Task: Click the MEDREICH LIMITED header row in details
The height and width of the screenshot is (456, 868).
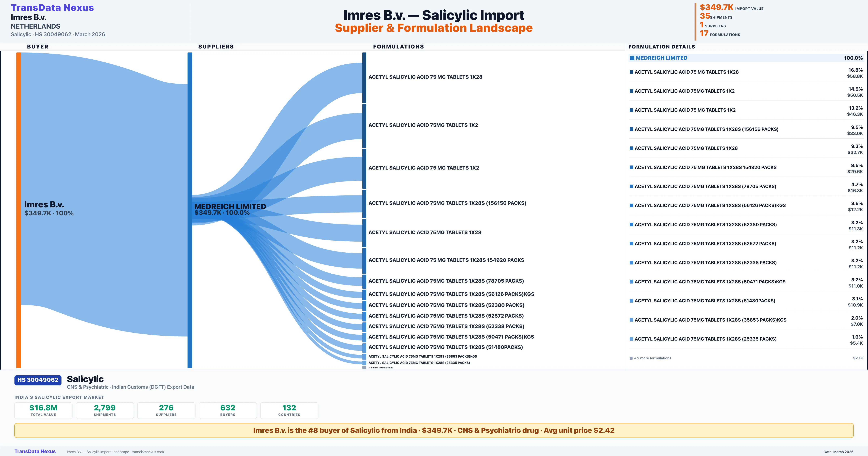Action: pos(746,58)
